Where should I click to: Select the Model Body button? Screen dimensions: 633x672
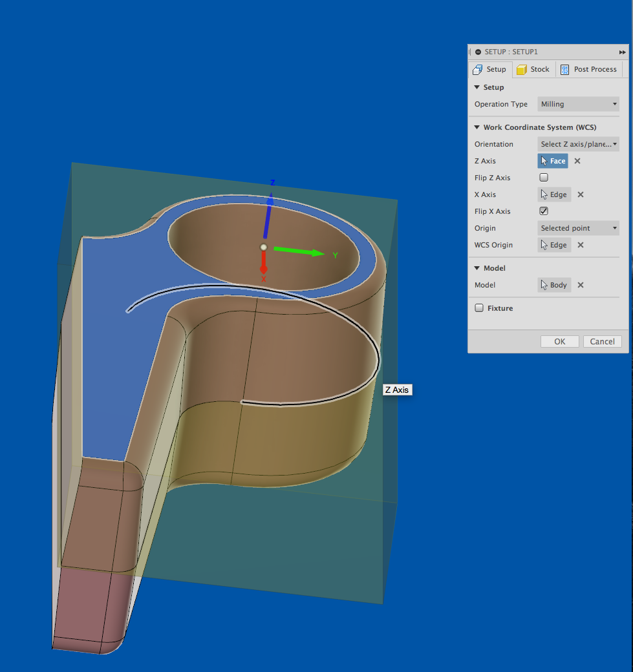[554, 285]
